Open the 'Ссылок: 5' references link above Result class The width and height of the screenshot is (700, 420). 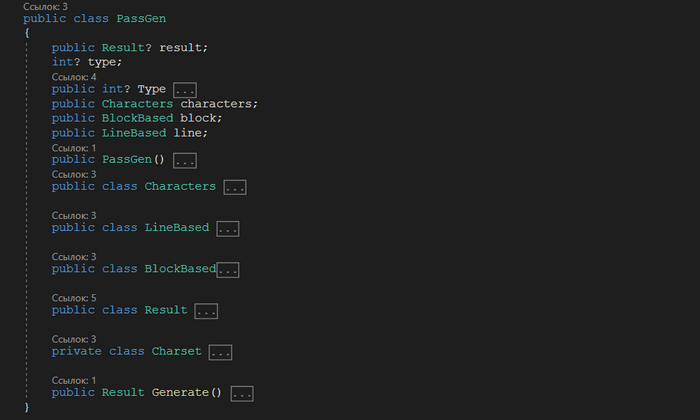point(74,298)
